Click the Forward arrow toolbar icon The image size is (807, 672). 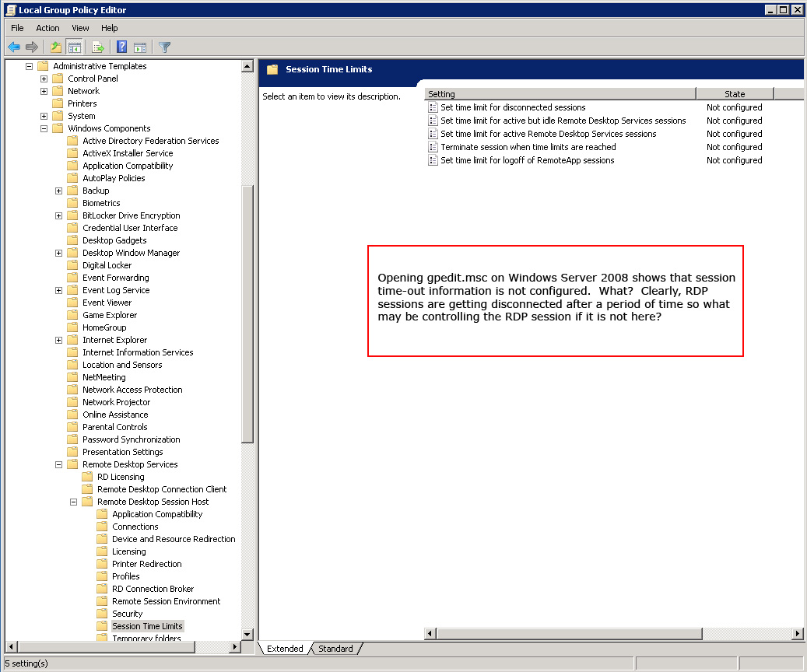[32, 47]
